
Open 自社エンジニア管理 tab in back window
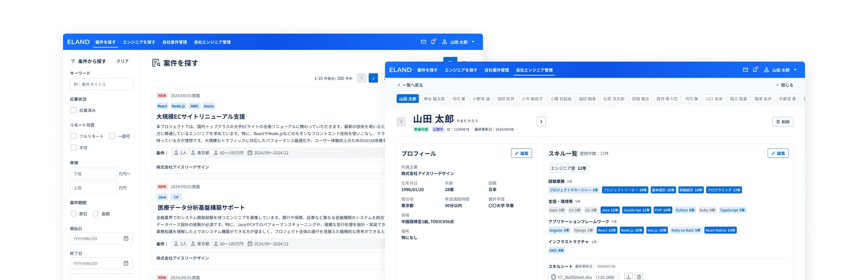pos(212,42)
